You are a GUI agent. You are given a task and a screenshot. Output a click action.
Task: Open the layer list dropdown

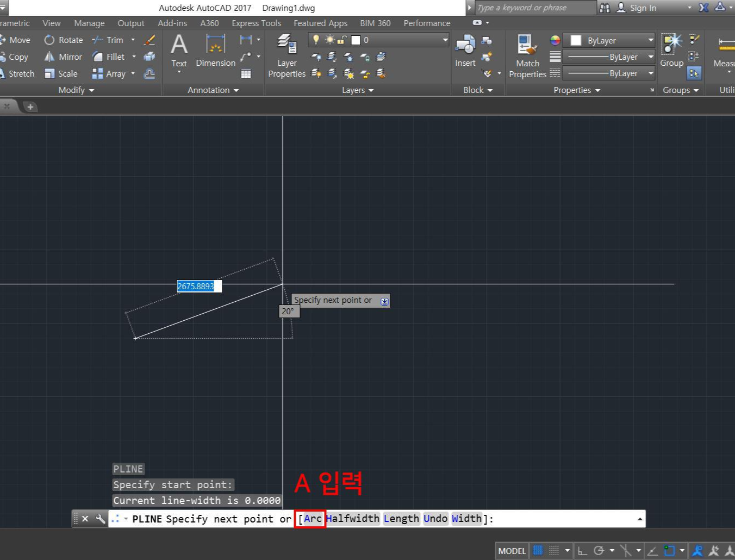coord(445,40)
